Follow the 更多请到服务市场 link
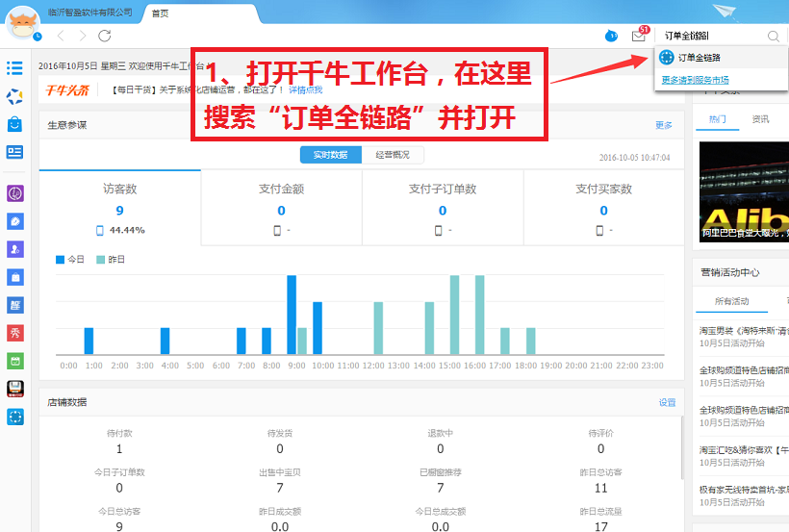 click(695, 80)
